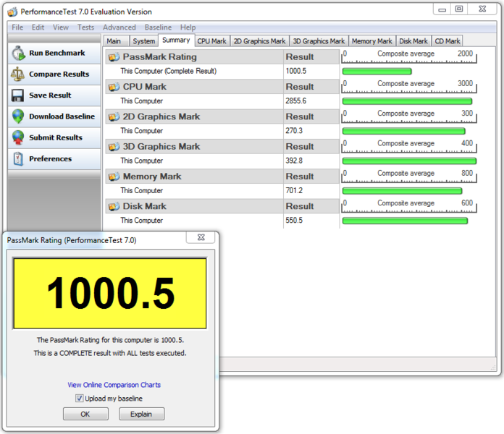Click the CPU Mark green result bar
The image size is (504, 434).
pos(407,101)
